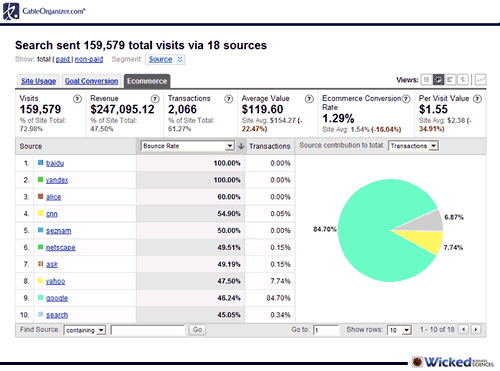Select the comparison to site average view

point(462,80)
